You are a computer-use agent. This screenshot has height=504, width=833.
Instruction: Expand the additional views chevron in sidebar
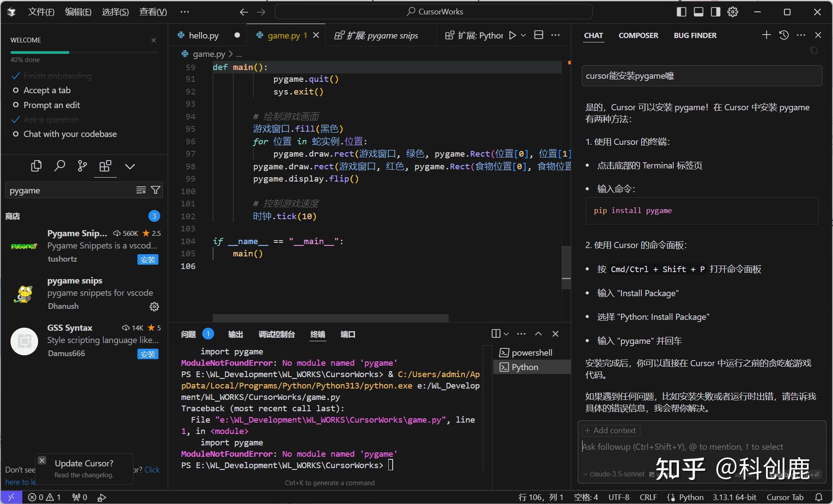[130, 166]
